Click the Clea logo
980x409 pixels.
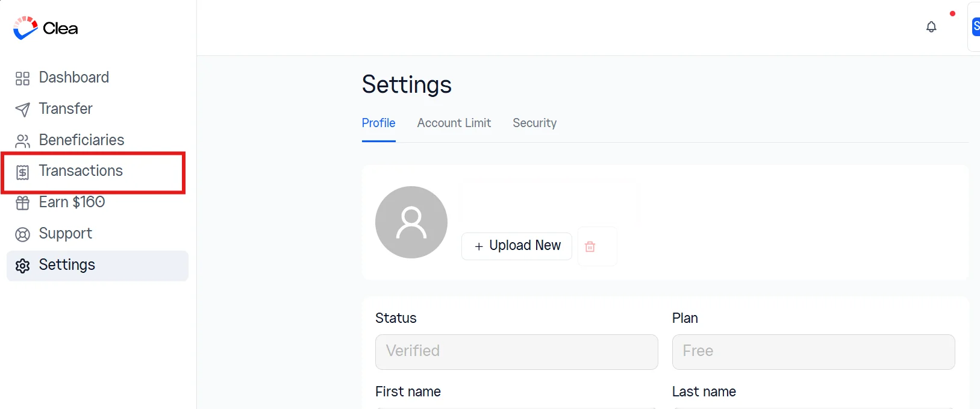[x=46, y=28]
